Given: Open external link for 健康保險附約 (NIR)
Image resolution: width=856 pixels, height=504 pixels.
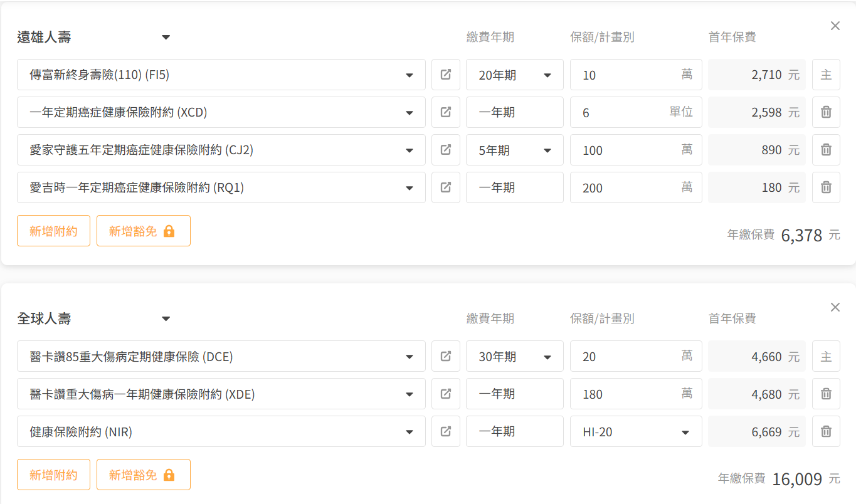Looking at the screenshot, I should (446, 431).
